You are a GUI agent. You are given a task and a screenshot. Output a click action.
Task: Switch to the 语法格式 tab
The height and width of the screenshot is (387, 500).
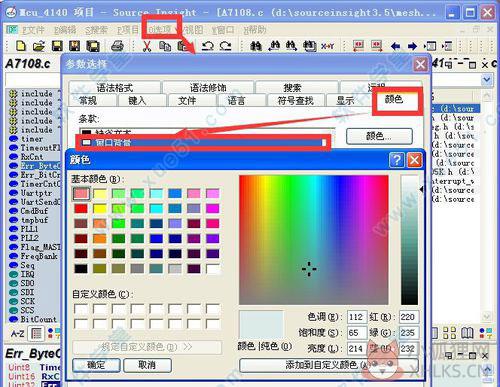pos(115,88)
